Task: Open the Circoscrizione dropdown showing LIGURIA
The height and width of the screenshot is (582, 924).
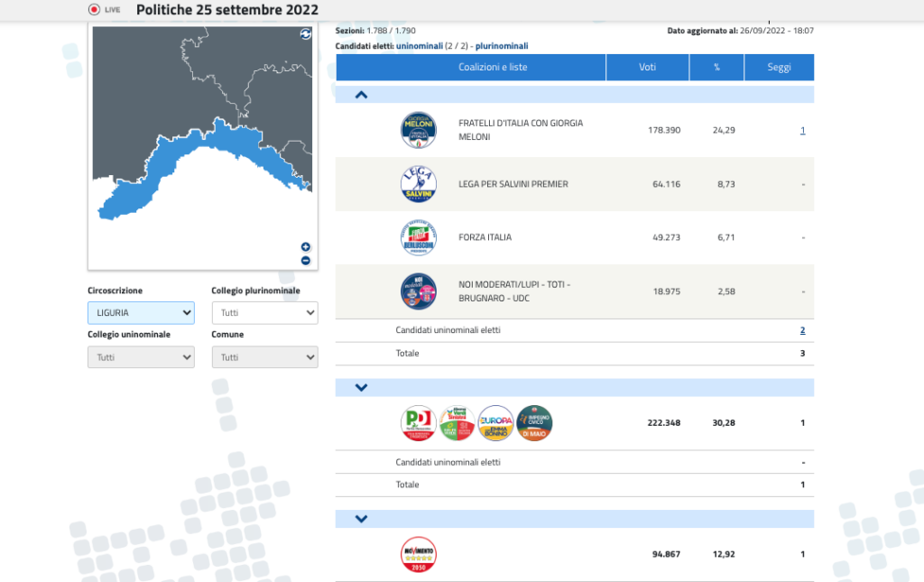Action: pos(141,313)
